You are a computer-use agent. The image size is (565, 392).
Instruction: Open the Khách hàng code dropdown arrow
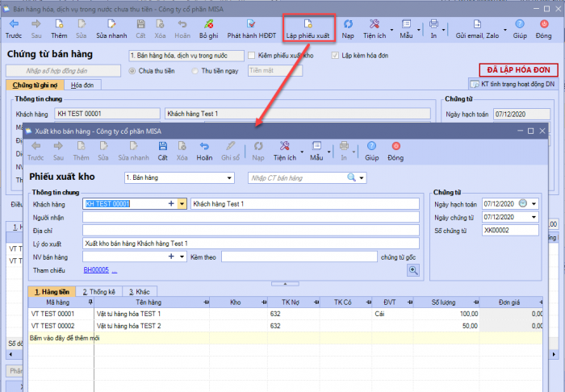click(182, 204)
